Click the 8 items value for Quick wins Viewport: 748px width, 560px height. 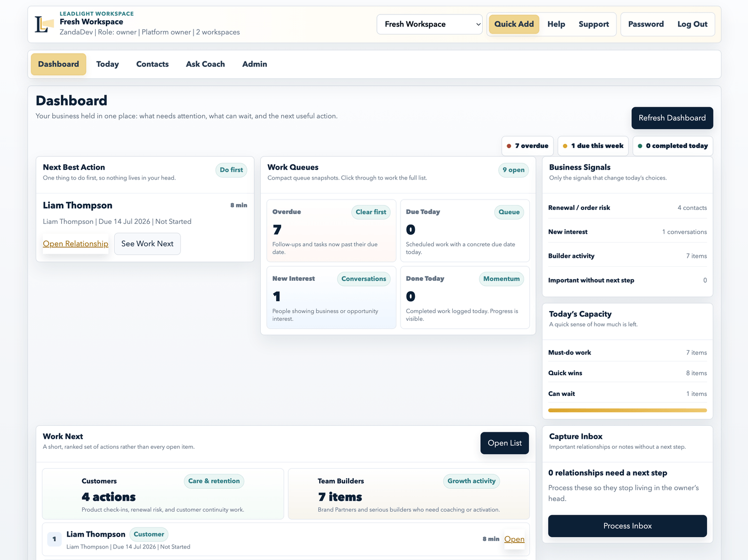pos(697,373)
